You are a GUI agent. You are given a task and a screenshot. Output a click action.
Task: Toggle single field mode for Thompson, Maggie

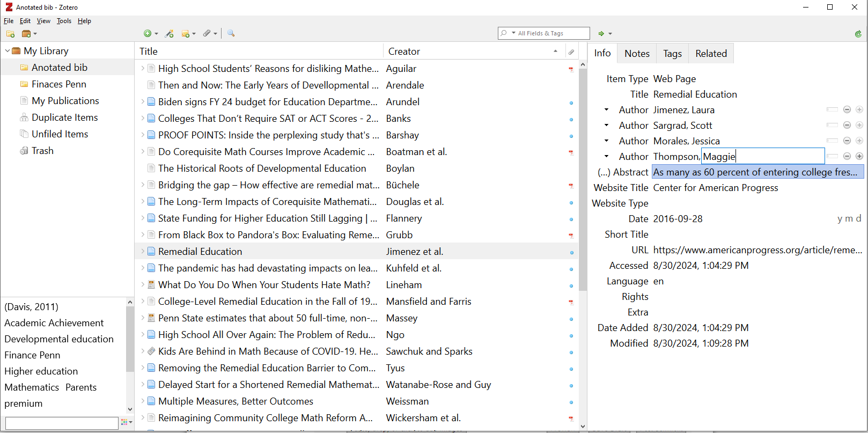(x=832, y=156)
